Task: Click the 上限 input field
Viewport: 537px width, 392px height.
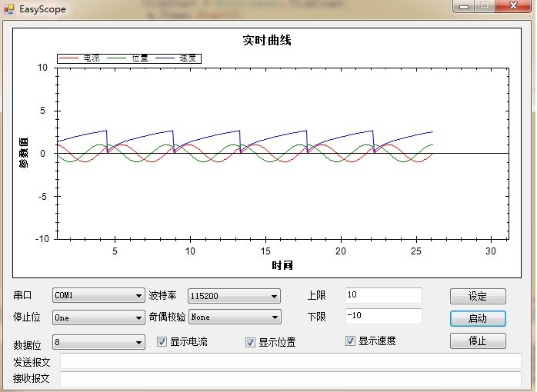Action: click(383, 295)
